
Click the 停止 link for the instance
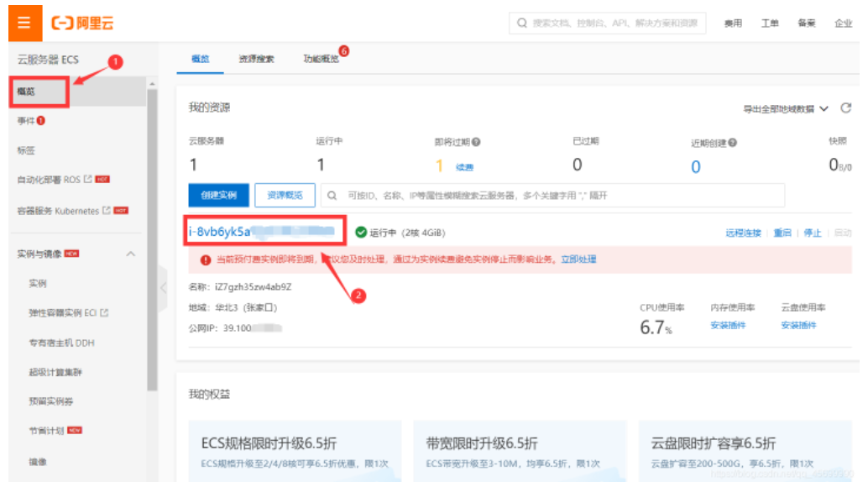coord(813,233)
